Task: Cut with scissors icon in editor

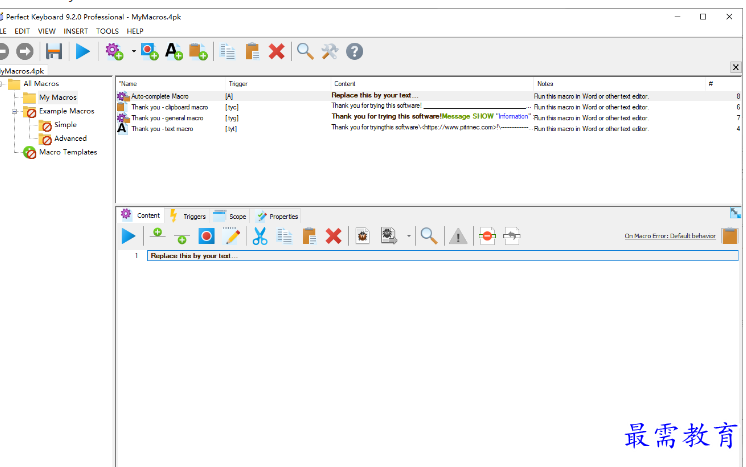Action: [x=260, y=236]
